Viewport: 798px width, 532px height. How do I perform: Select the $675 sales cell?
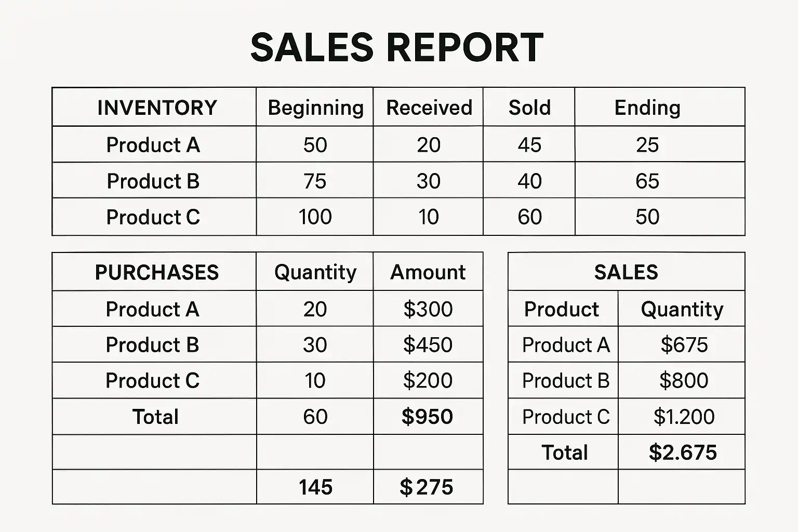click(x=684, y=345)
